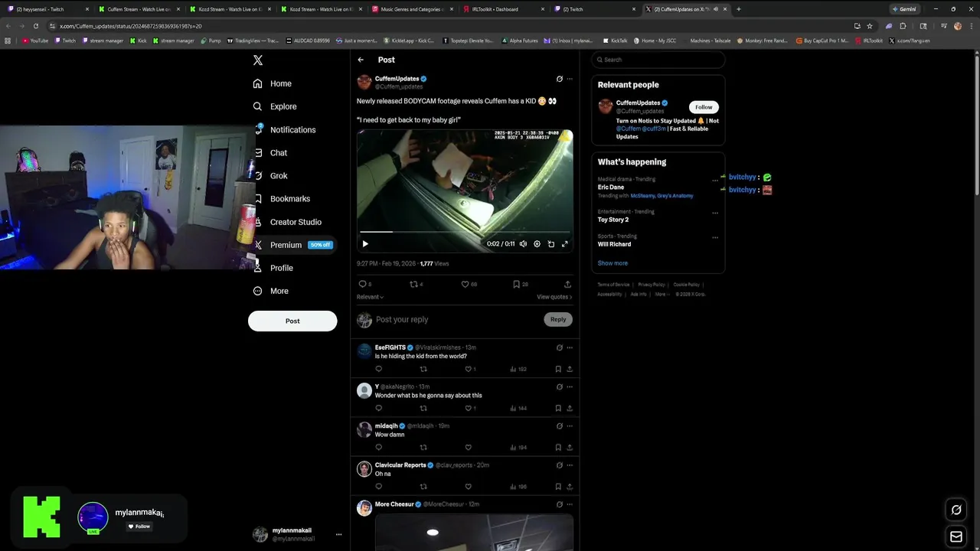Screen dimensions: 980x551
Task: Mute the video with speaker icon
Action: pyautogui.click(x=523, y=244)
